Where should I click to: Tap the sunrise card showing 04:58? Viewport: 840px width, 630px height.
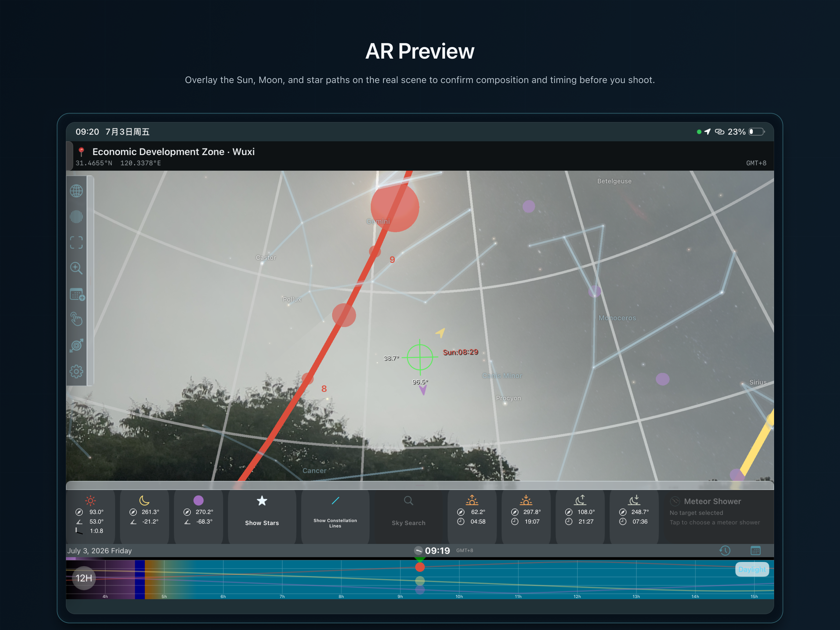472,516
